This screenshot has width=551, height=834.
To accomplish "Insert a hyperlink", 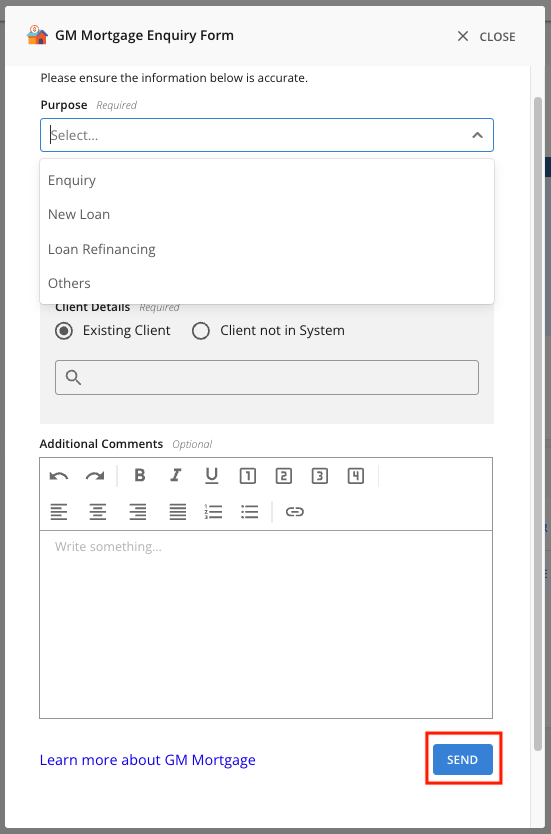I will click(295, 512).
